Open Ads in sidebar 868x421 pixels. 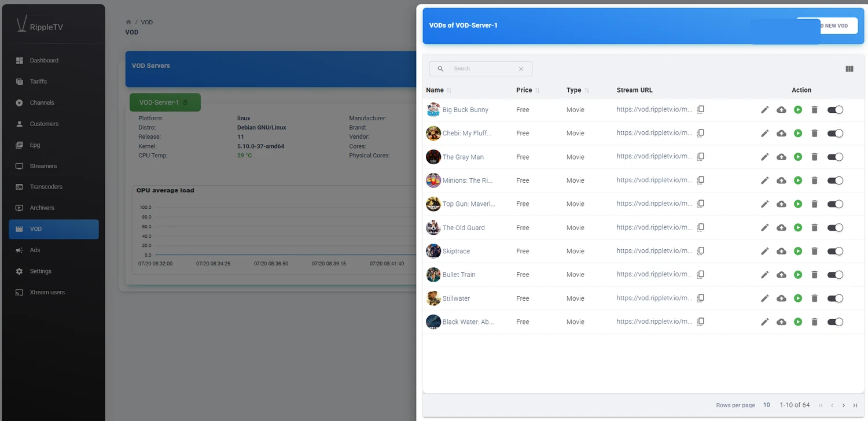coord(54,250)
